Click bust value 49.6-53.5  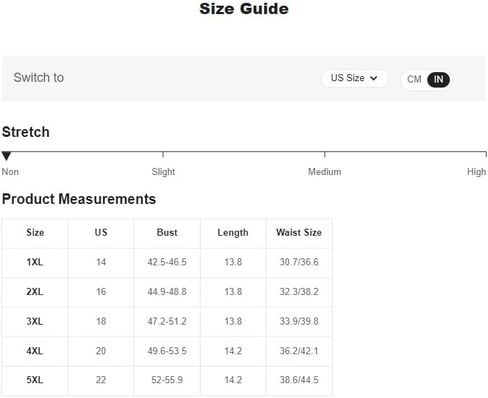[167, 351]
